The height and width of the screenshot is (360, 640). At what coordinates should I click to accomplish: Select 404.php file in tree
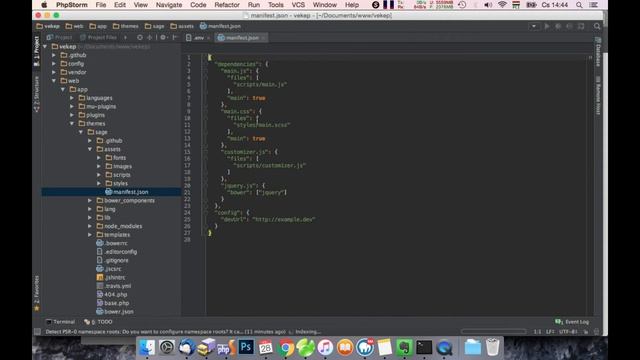tap(112, 294)
